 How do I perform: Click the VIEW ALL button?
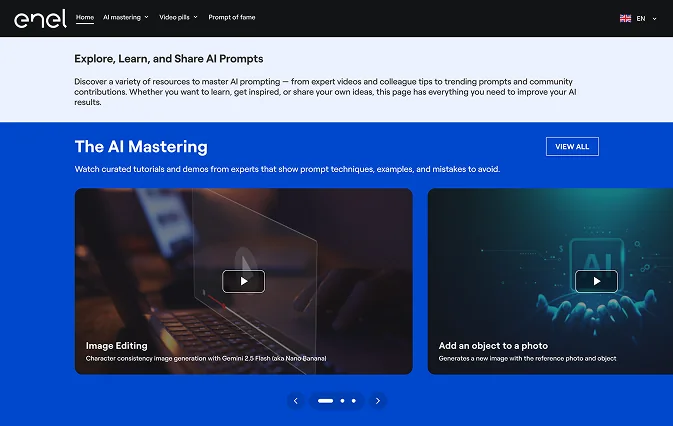coord(572,147)
